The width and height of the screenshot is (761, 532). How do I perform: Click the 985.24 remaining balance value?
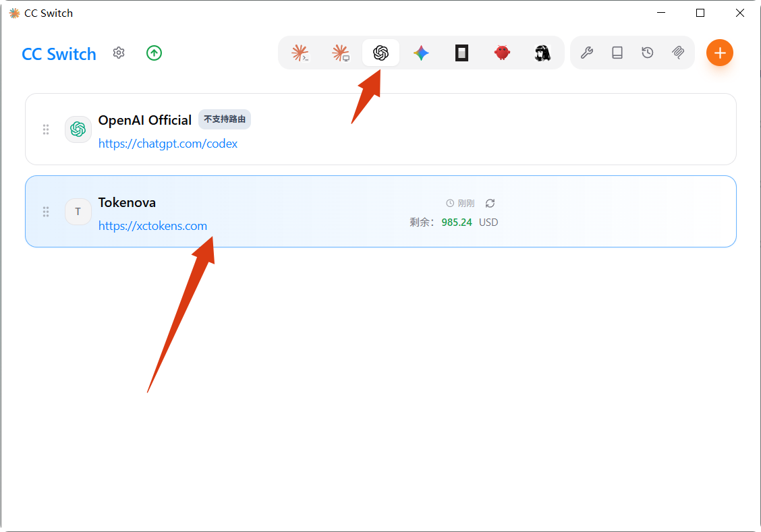[457, 222]
